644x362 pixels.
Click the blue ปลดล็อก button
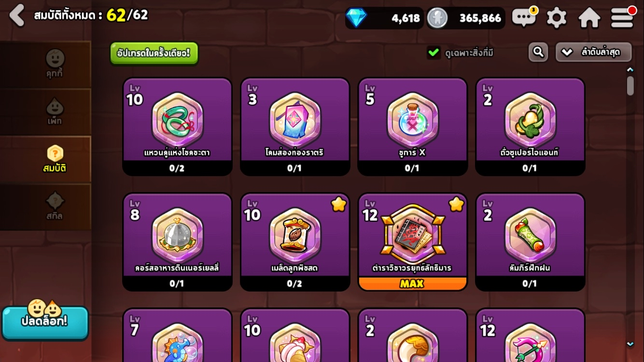pyautogui.click(x=45, y=321)
